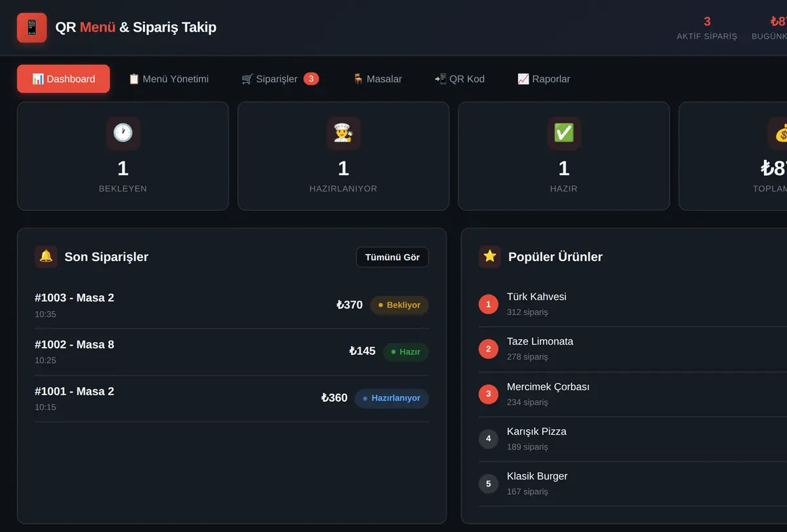Click the clock icon on Bekleyen card
Screen dimensions: 787x532
coord(123,133)
